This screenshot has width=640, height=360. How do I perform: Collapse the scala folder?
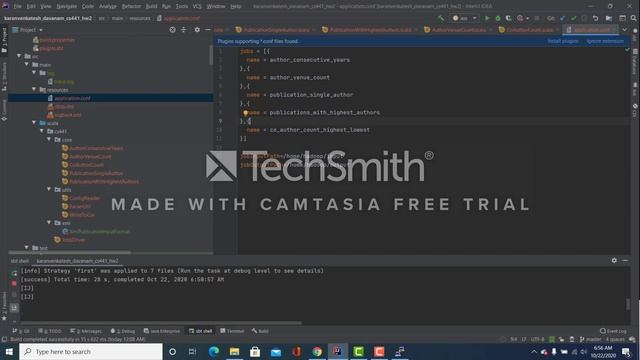pyautogui.click(x=34, y=122)
